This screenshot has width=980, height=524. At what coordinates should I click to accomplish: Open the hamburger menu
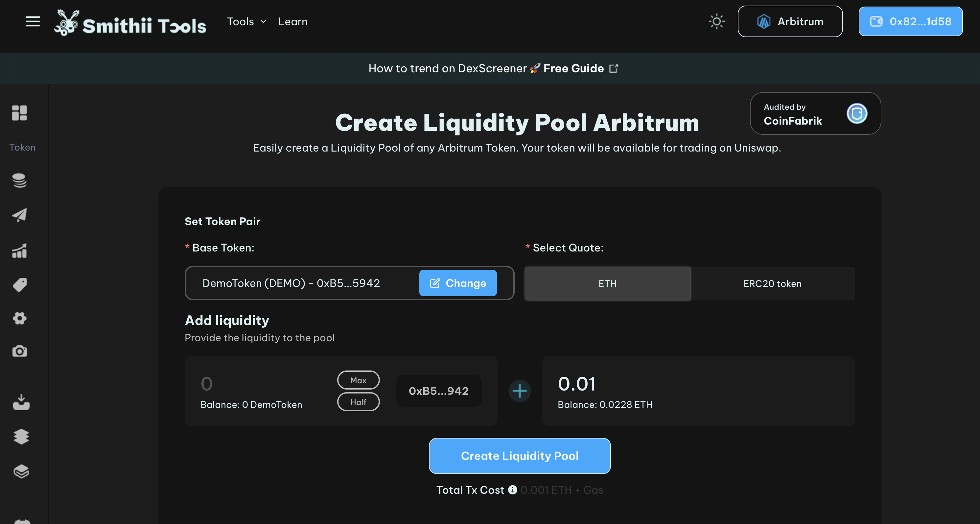click(x=33, y=22)
